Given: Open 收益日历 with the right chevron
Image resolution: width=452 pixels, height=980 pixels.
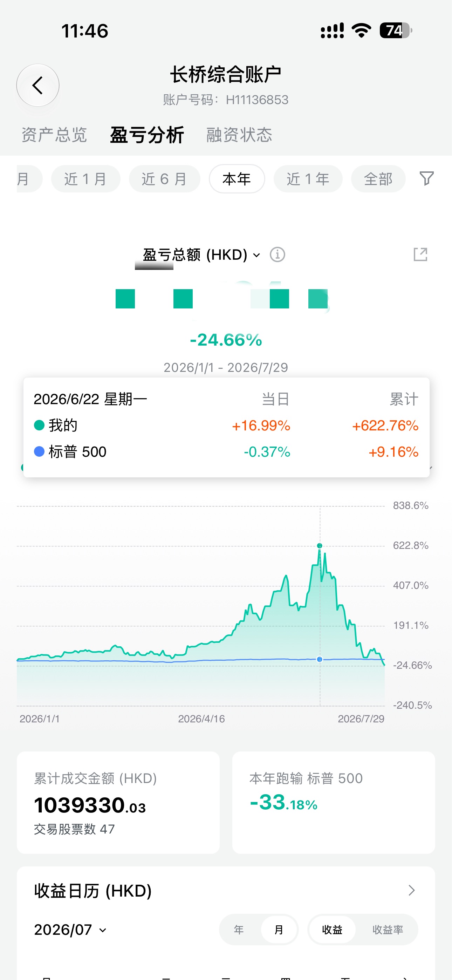Looking at the screenshot, I should click(x=411, y=890).
